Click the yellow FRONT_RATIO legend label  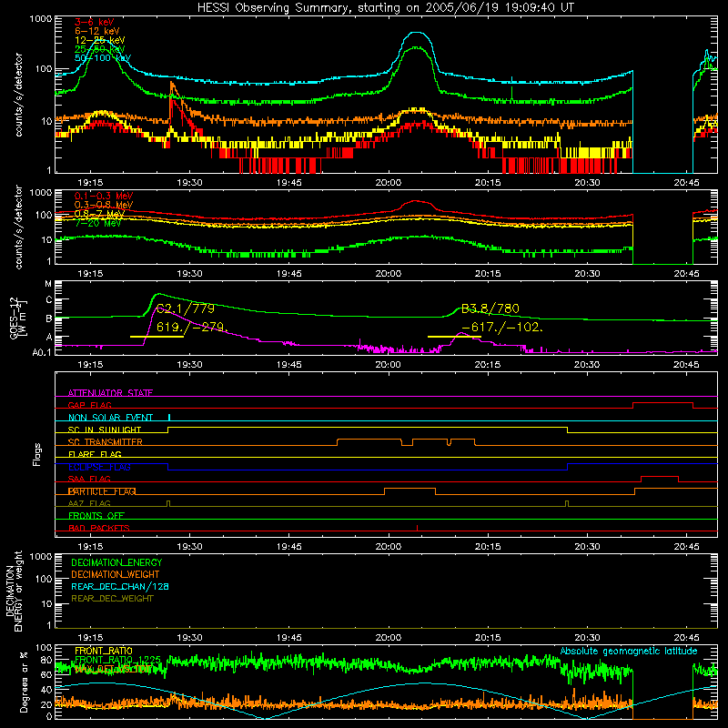coord(104,651)
